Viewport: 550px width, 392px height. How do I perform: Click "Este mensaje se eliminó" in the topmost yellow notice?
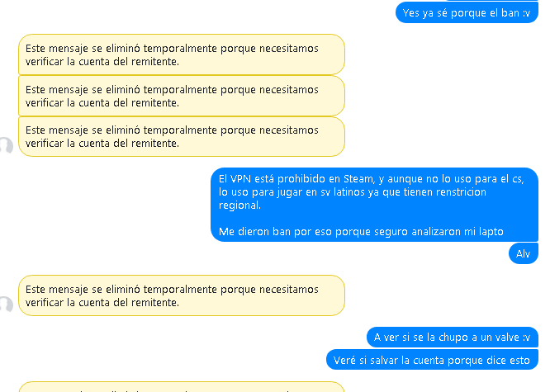(83, 49)
